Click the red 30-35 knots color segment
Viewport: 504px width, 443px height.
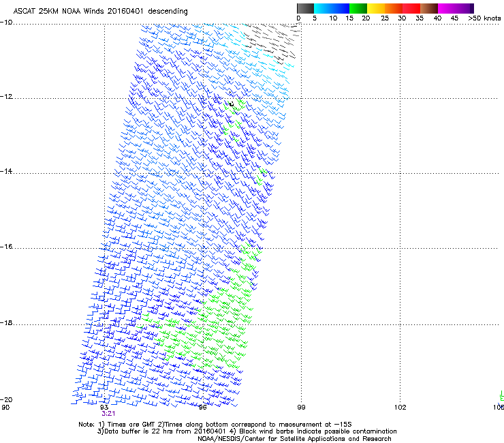411,8
